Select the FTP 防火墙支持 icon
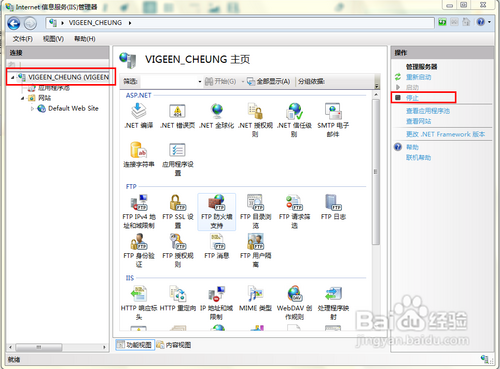The width and height of the screenshot is (500, 369). click(x=217, y=212)
